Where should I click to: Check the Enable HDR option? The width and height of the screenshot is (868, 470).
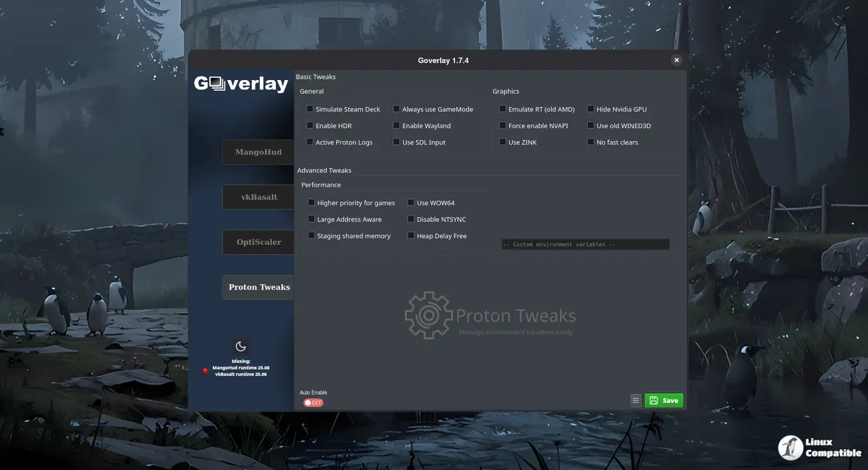(310, 125)
